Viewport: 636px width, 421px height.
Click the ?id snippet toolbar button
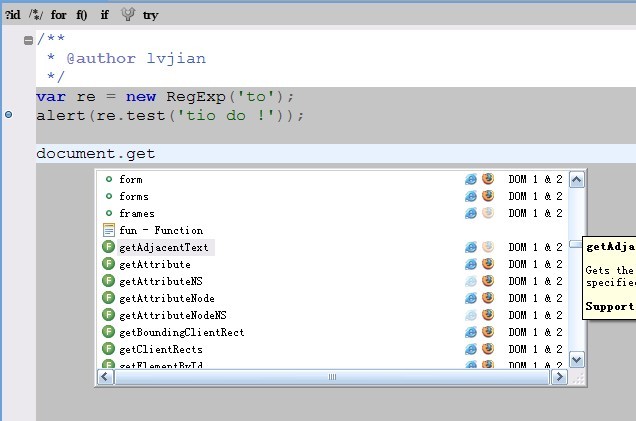pyautogui.click(x=13, y=15)
